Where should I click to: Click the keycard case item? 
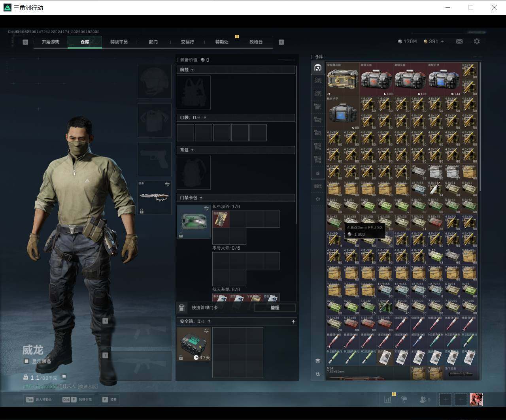click(x=194, y=222)
